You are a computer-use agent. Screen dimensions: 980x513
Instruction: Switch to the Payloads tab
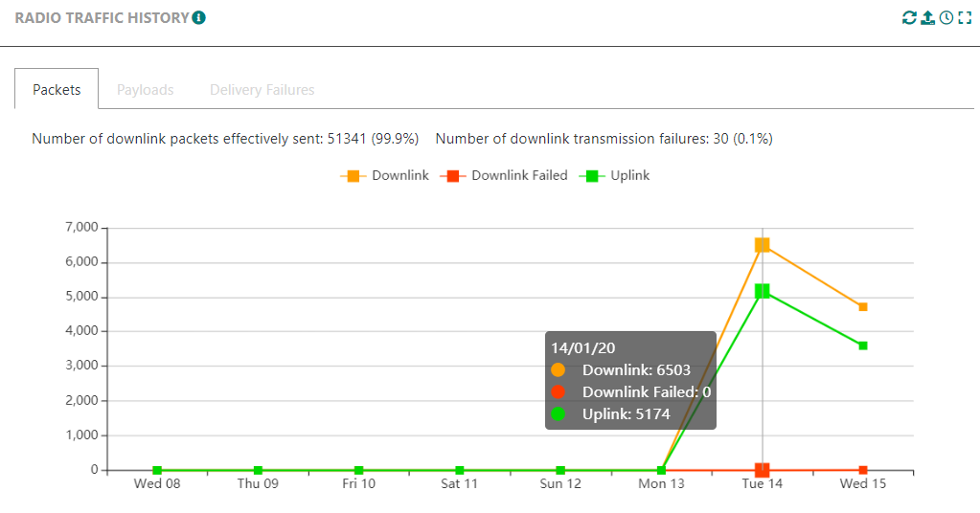[x=145, y=90]
